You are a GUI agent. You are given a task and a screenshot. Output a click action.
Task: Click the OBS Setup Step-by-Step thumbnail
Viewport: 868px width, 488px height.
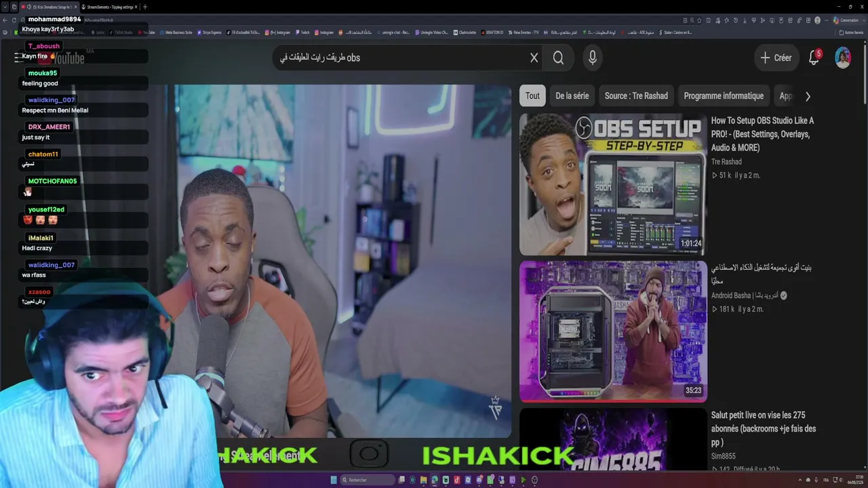click(613, 184)
